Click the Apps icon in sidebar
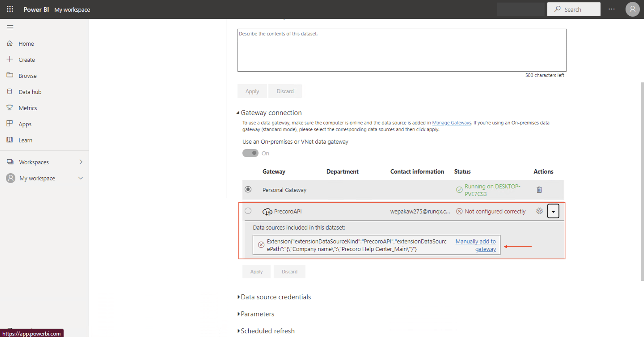 (9, 124)
